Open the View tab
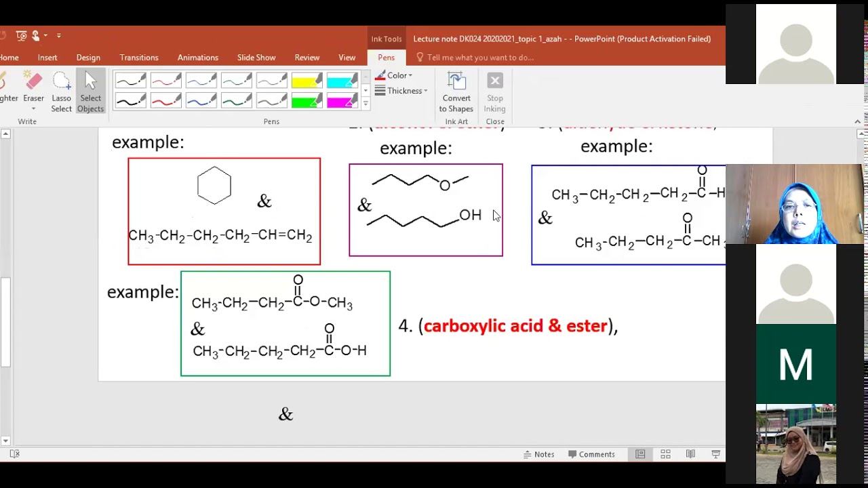868x488 pixels. (x=347, y=58)
